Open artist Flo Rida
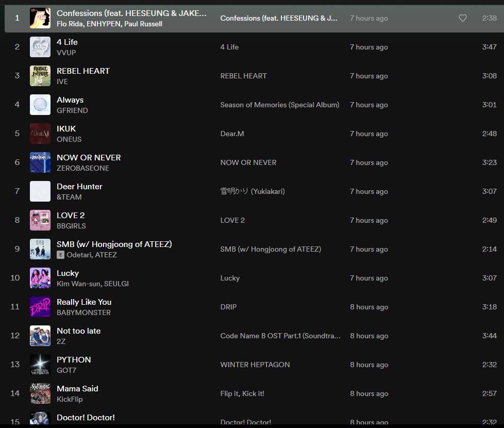504x428 pixels. tap(70, 24)
